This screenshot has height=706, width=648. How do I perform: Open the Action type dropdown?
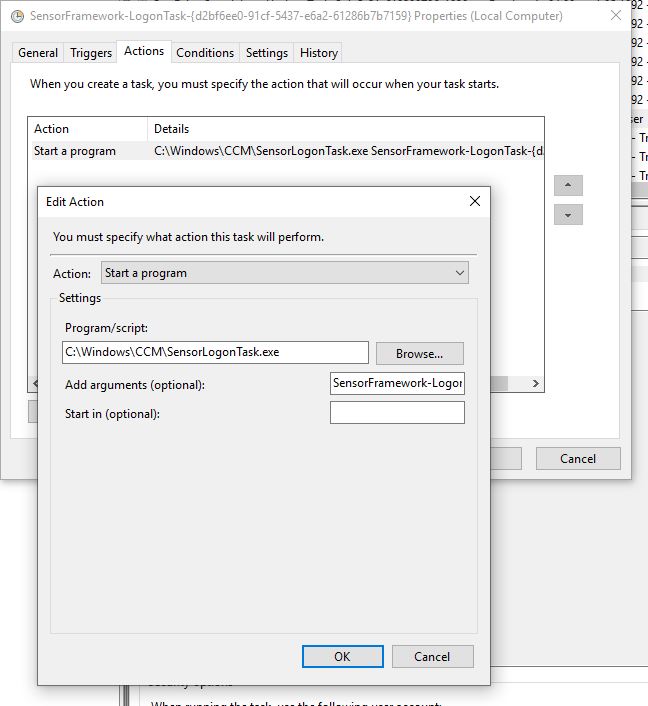tap(285, 273)
